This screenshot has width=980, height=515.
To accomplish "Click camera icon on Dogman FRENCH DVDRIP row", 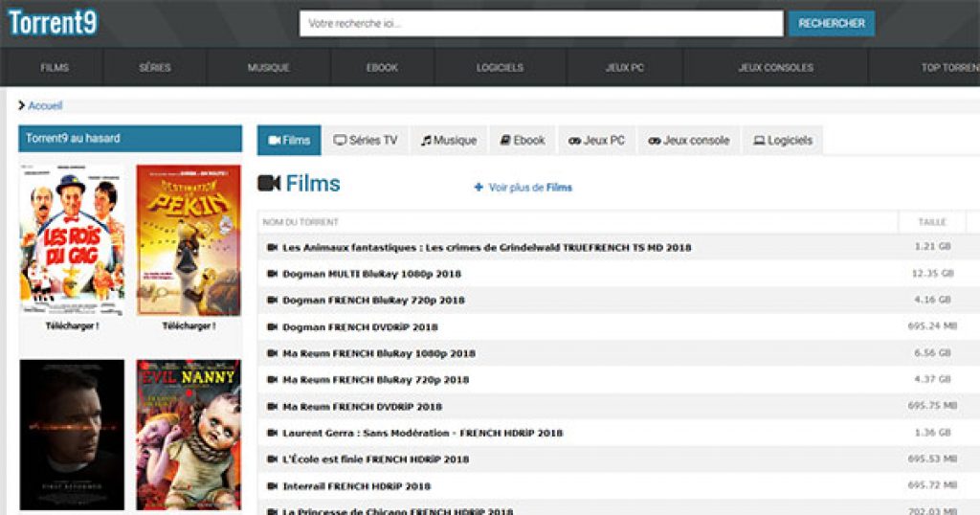I will [x=273, y=326].
